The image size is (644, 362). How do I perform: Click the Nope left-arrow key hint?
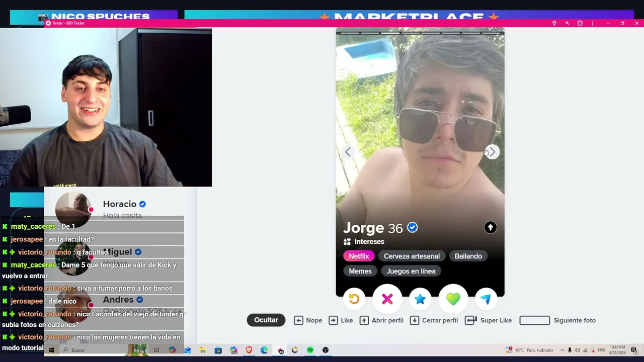(298, 320)
